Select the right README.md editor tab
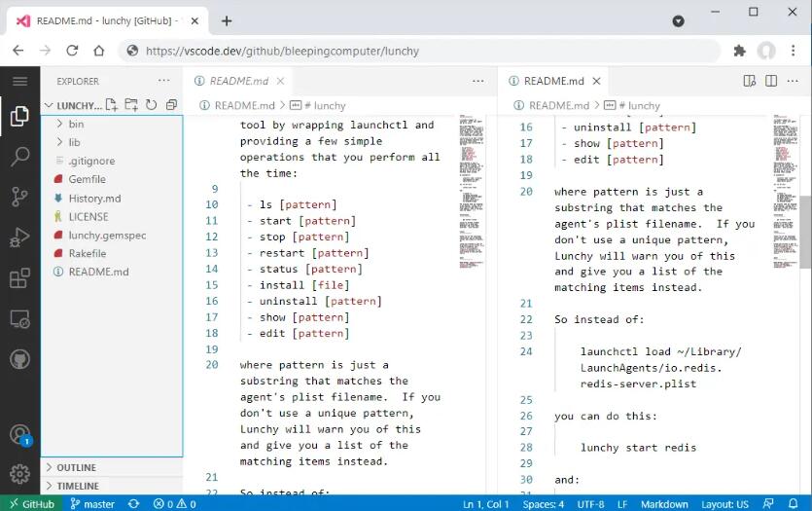Viewport: 812px width, 511px height. click(x=553, y=81)
